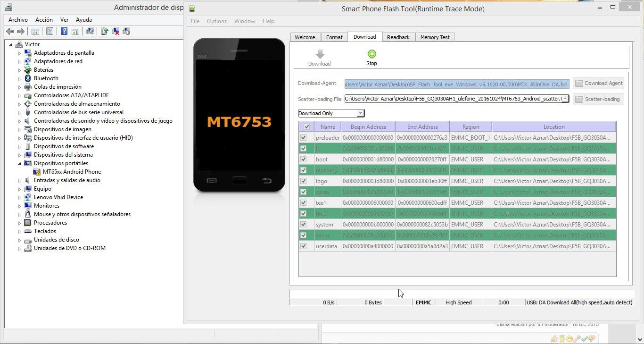The image size is (644, 344).
Task: Open the Download Only mode dropdown
Action: point(331,113)
